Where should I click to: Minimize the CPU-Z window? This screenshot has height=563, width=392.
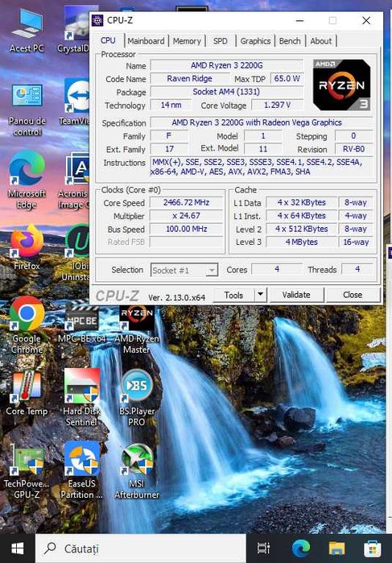pyautogui.click(x=299, y=20)
